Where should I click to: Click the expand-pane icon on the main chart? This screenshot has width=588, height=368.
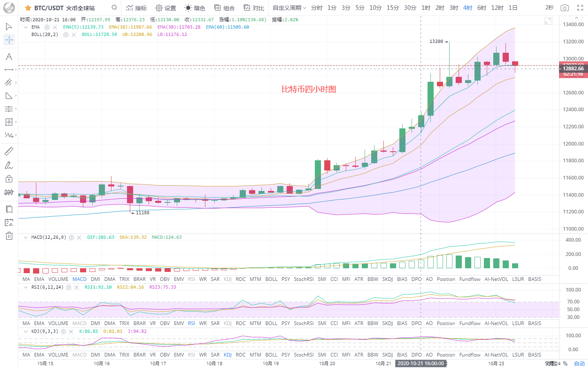548,21
